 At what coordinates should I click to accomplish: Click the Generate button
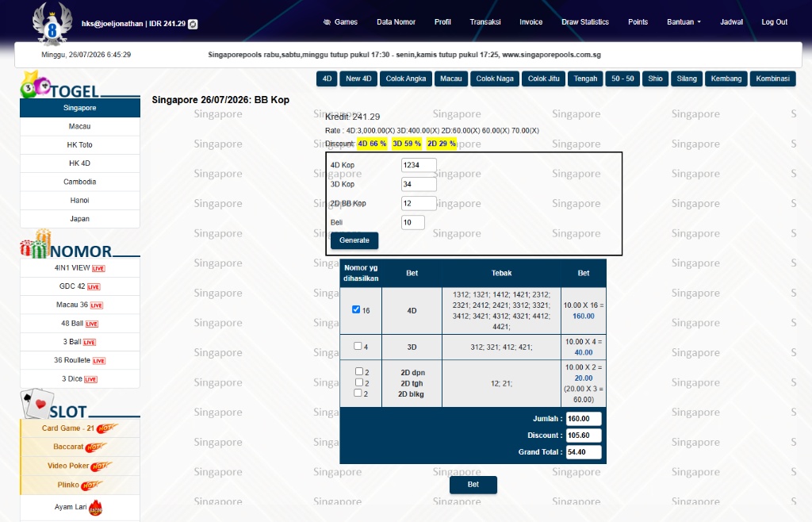[354, 240]
